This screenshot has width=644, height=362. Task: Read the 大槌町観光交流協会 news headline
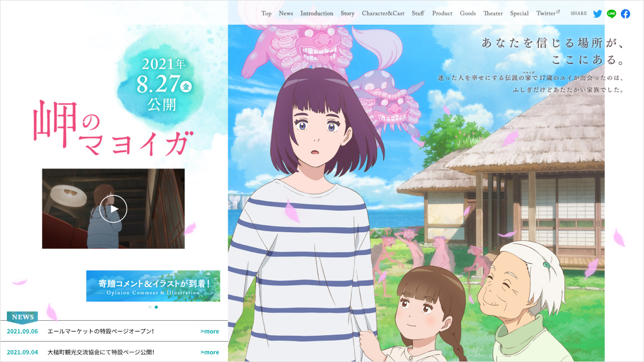click(101, 352)
